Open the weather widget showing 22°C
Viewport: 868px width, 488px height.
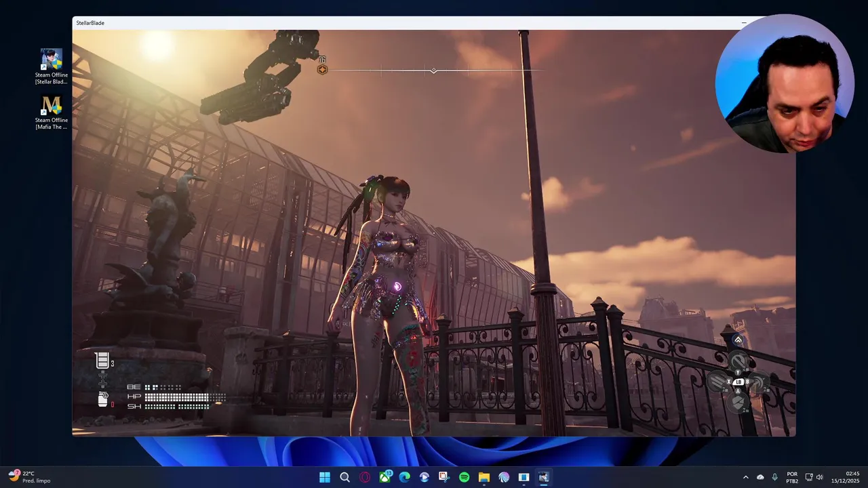tap(30, 477)
